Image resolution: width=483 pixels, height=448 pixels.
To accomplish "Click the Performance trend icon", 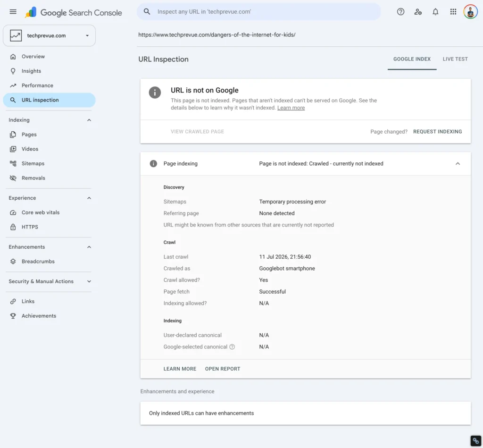I will pyautogui.click(x=13, y=85).
